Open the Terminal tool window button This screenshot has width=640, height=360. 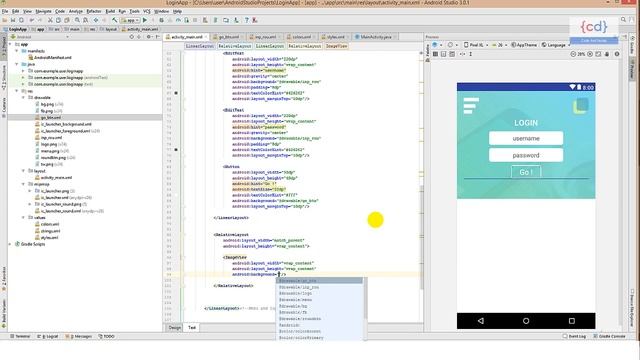[20, 336]
